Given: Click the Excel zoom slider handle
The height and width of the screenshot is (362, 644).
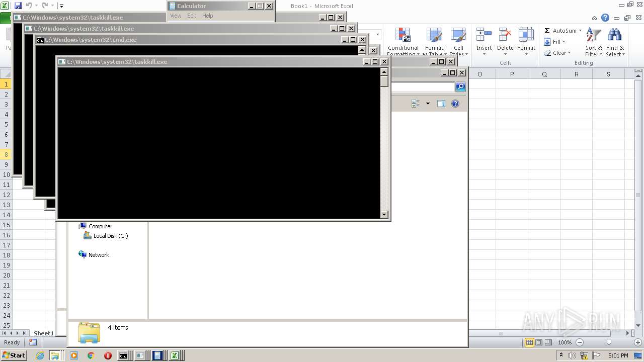Looking at the screenshot, I should pyautogui.click(x=609, y=342).
